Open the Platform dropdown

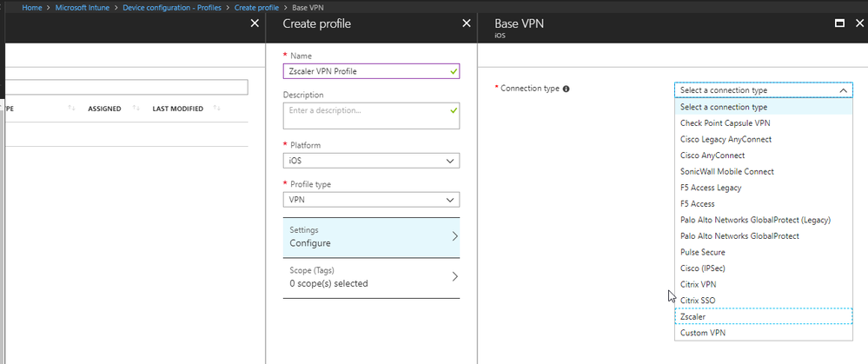click(371, 161)
